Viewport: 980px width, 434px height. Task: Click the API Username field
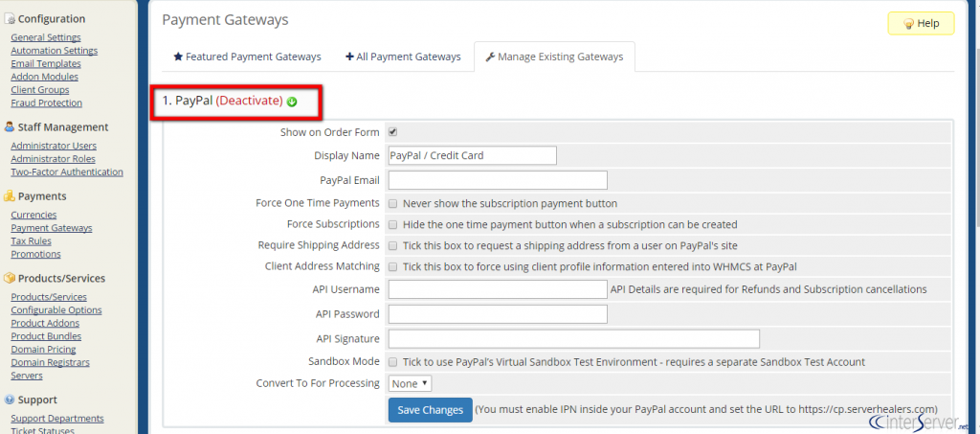click(498, 289)
